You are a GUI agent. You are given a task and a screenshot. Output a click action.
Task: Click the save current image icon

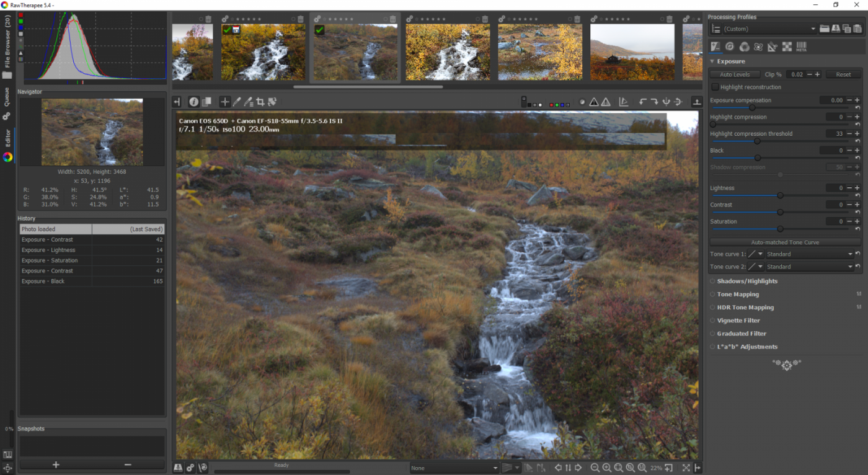[179, 468]
